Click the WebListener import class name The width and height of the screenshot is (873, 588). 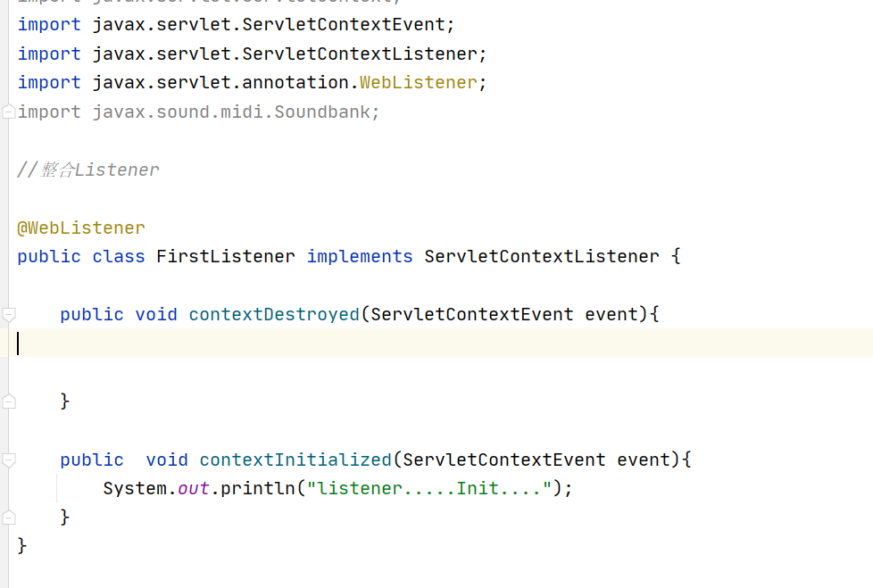coord(418,82)
